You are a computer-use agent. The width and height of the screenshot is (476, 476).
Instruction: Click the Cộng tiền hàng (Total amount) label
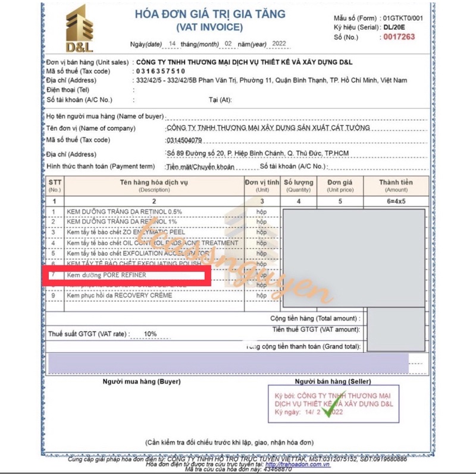pyautogui.click(x=315, y=318)
